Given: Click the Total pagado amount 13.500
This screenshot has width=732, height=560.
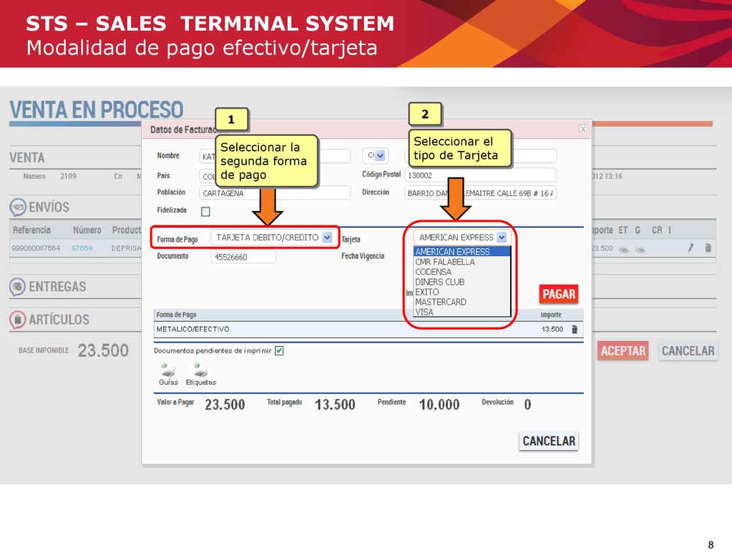Looking at the screenshot, I should click(335, 405).
